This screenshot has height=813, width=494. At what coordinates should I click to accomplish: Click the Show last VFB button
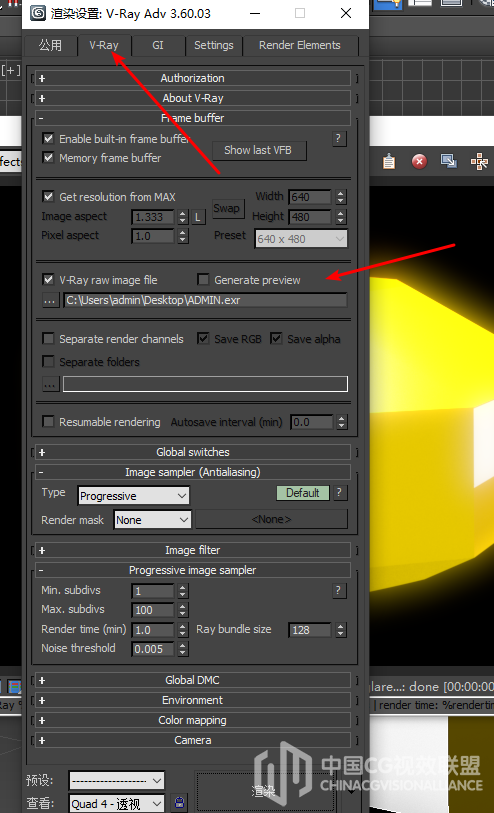click(x=259, y=150)
